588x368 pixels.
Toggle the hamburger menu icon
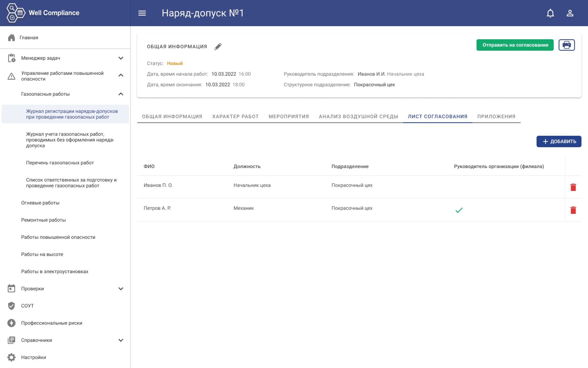pyautogui.click(x=142, y=13)
